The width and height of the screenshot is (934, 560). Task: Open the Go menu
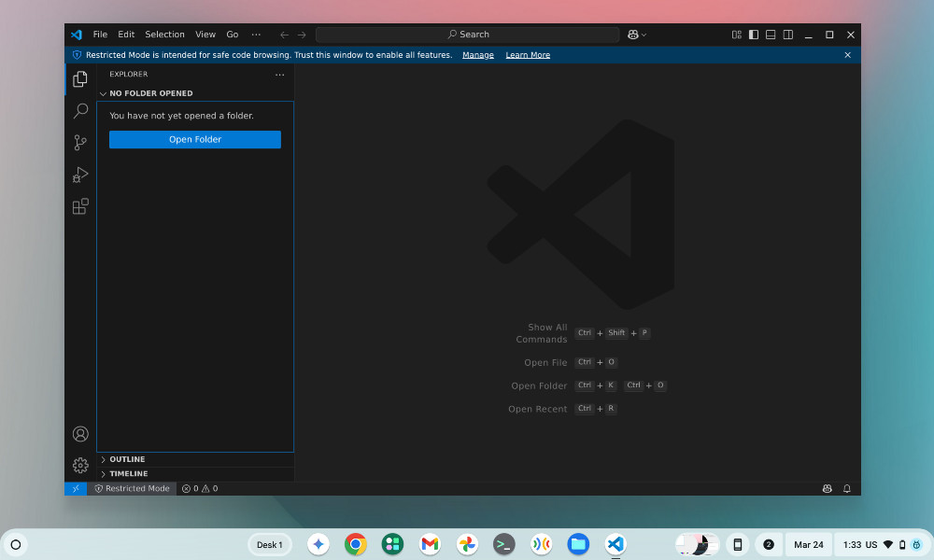pos(233,35)
